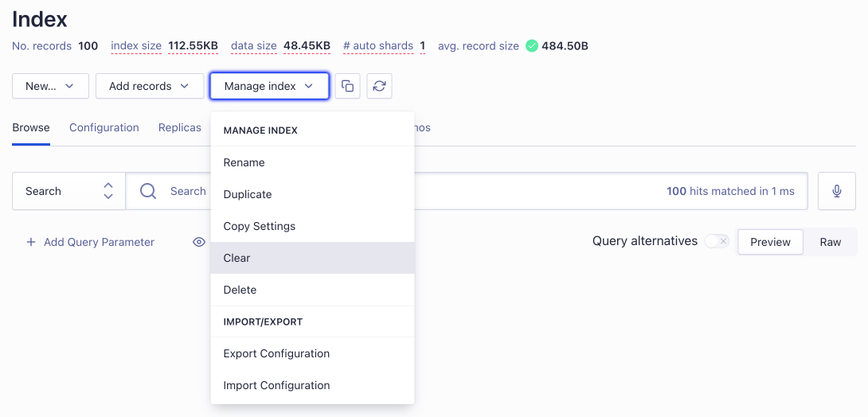The width and height of the screenshot is (868, 417).
Task: Choose Clear to empty the index
Action: tap(312, 259)
